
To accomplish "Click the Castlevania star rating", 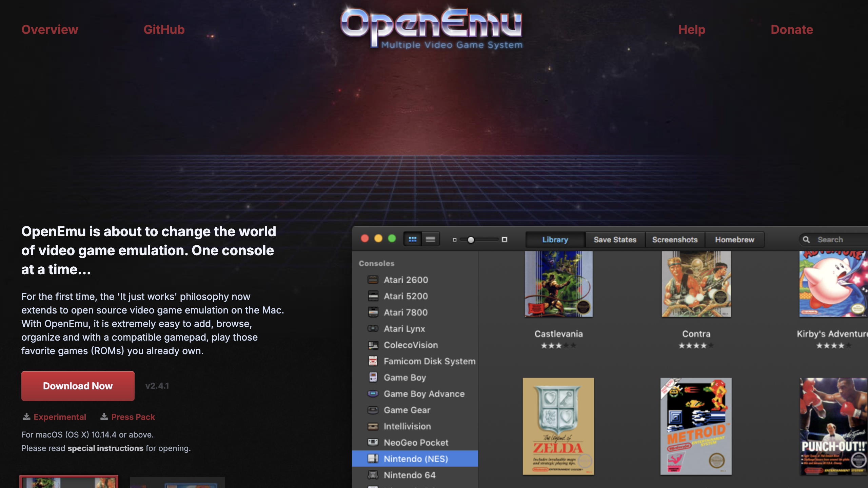I will coord(558,346).
